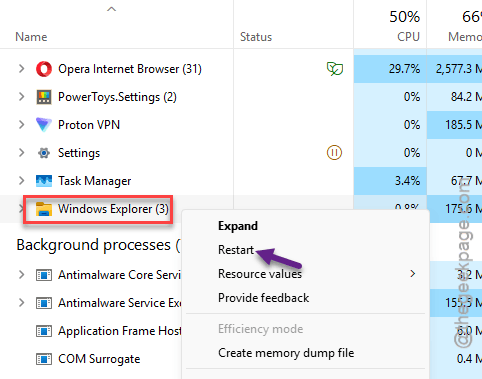This screenshot has width=482, height=379.
Task: Choose Restart from the context menu
Action: coord(236,250)
